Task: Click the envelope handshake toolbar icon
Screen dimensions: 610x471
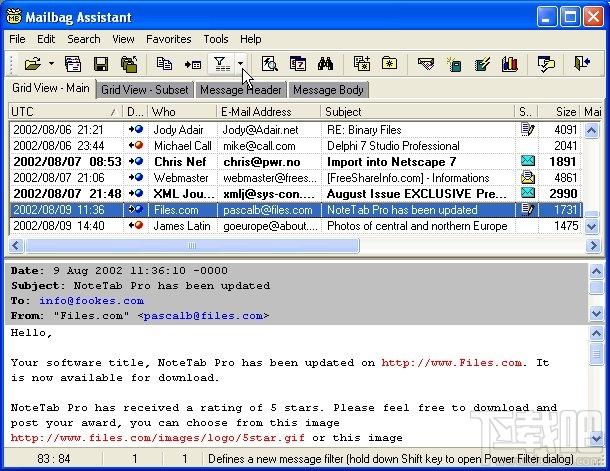Action: [x=426, y=63]
